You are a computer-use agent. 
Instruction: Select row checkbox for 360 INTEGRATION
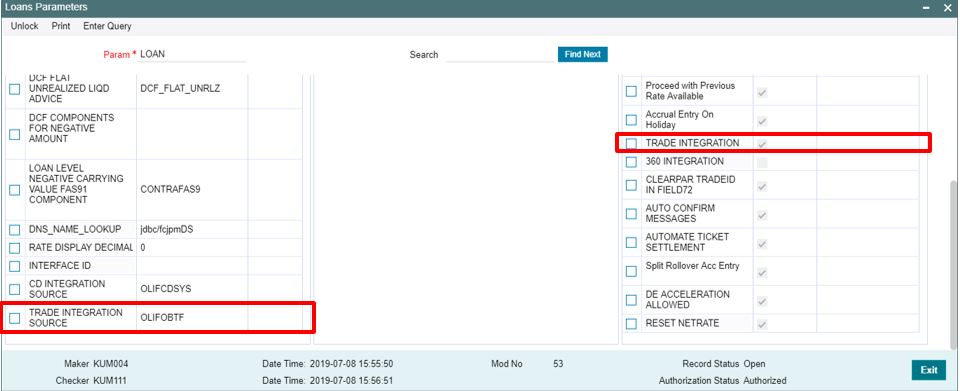click(631, 162)
